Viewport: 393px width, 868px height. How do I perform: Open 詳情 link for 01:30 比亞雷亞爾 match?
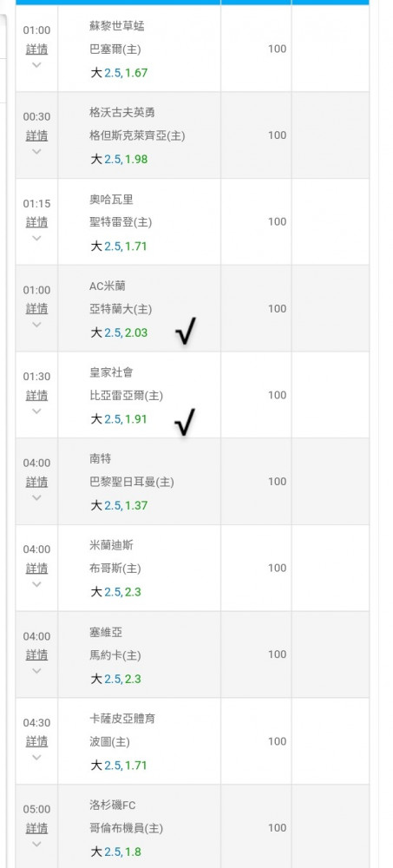tap(36, 395)
